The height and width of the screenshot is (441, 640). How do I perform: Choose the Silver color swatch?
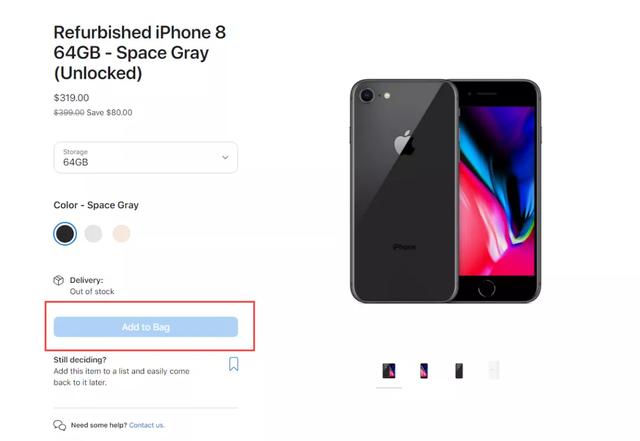tap(93, 234)
